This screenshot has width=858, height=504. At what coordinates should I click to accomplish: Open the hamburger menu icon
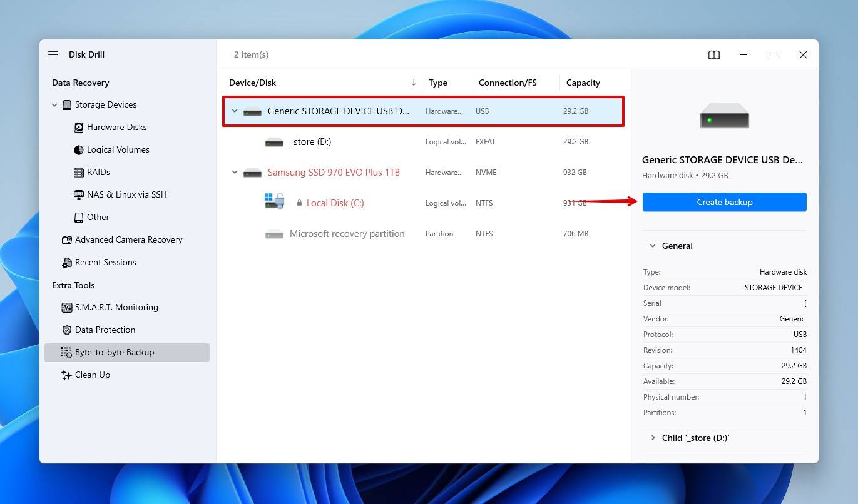(53, 55)
